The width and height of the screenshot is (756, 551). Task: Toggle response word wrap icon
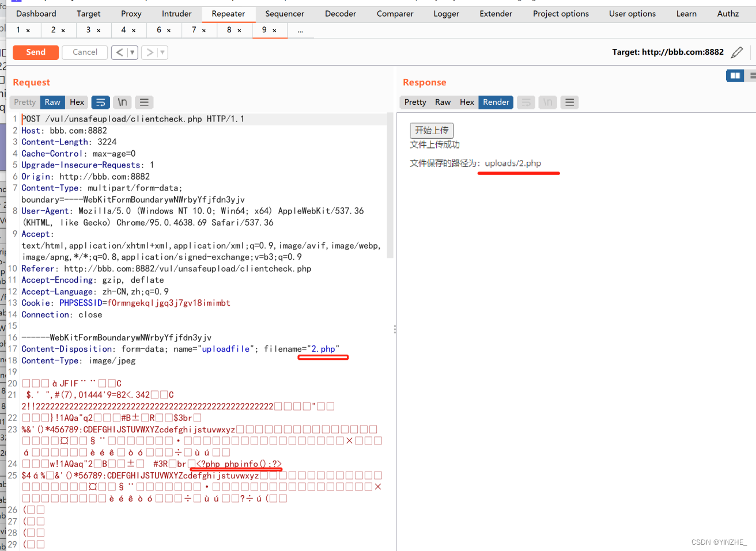pos(526,102)
